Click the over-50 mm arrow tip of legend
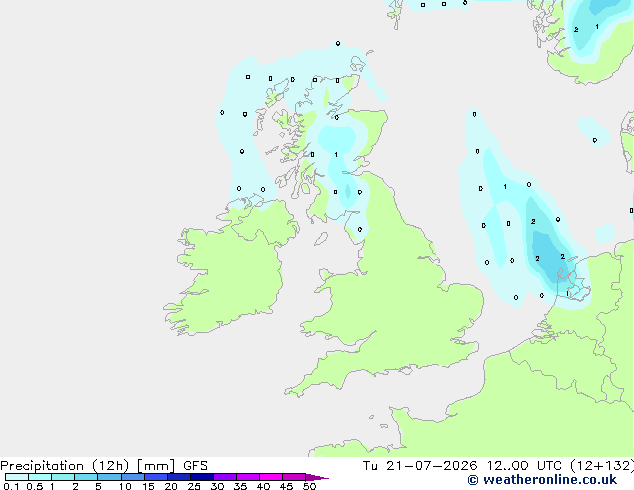The image size is (634, 490). point(317,477)
